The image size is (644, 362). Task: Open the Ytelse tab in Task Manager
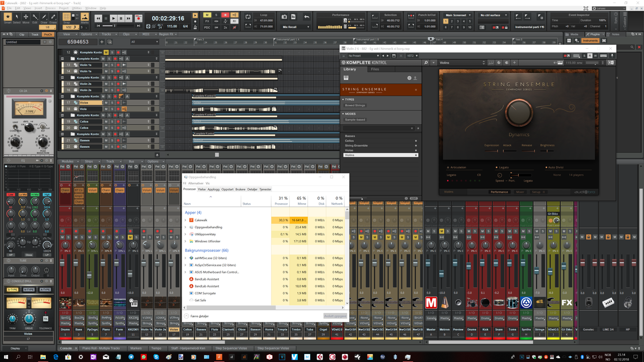pyautogui.click(x=201, y=190)
